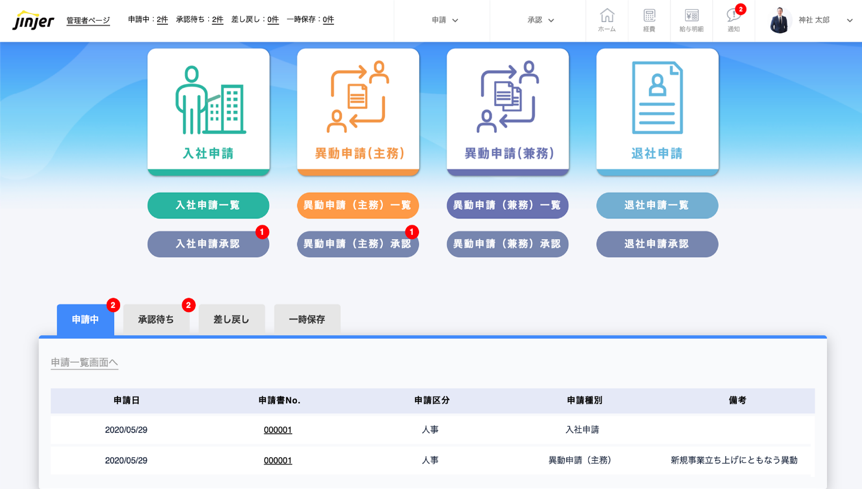The width and height of the screenshot is (862, 489).
Task: Open the 入社申請 card
Action: pyautogui.click(x=208, y=112)
